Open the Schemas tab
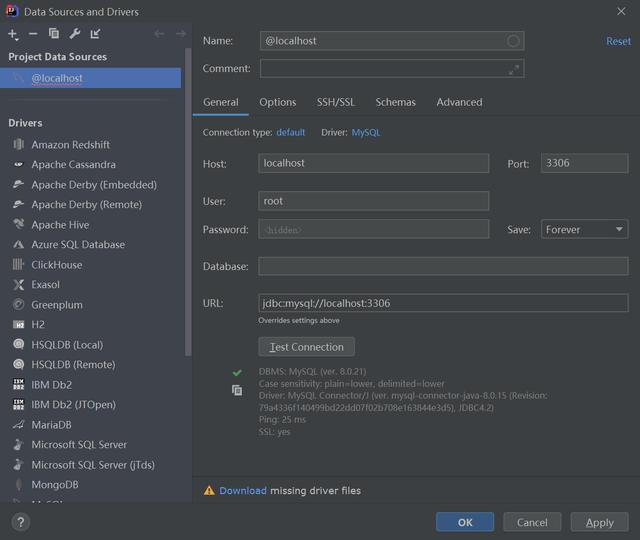The image size is (640, 540). click(395, 102)
